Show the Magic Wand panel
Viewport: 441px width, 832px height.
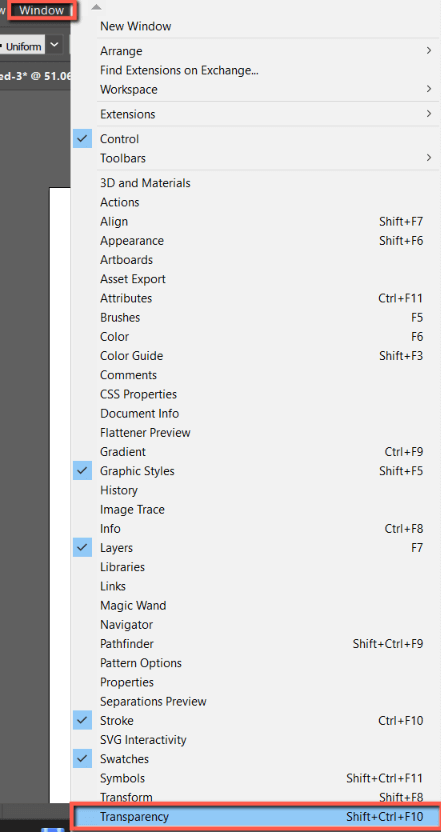[x=256, y=605]
